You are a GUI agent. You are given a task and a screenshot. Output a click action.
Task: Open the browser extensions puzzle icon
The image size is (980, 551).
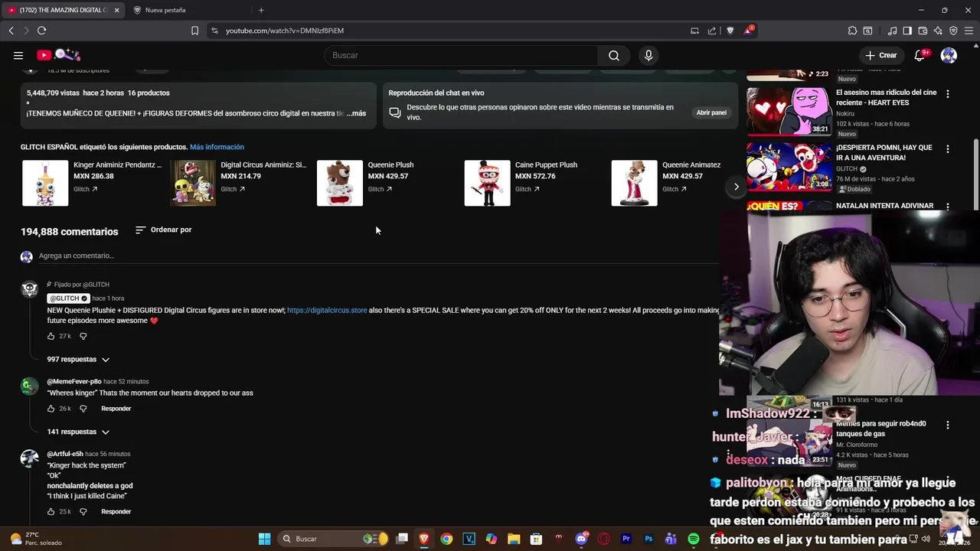(x=852, y=31)
